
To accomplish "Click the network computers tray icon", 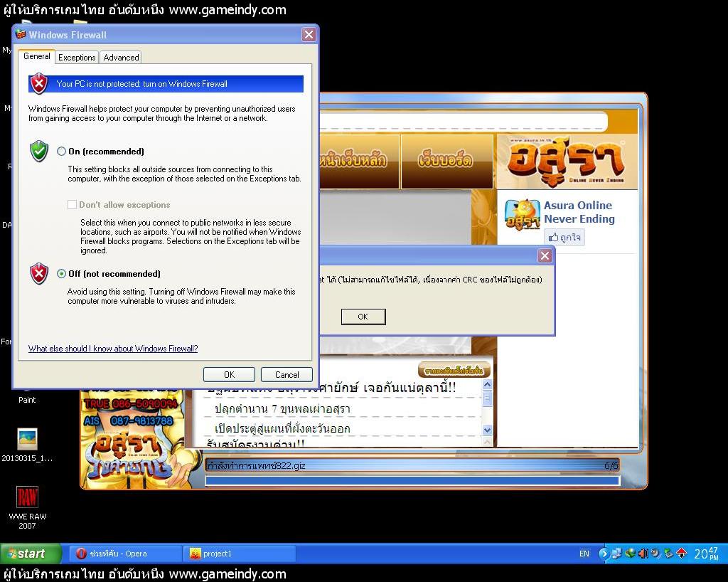I will [616, 554].
